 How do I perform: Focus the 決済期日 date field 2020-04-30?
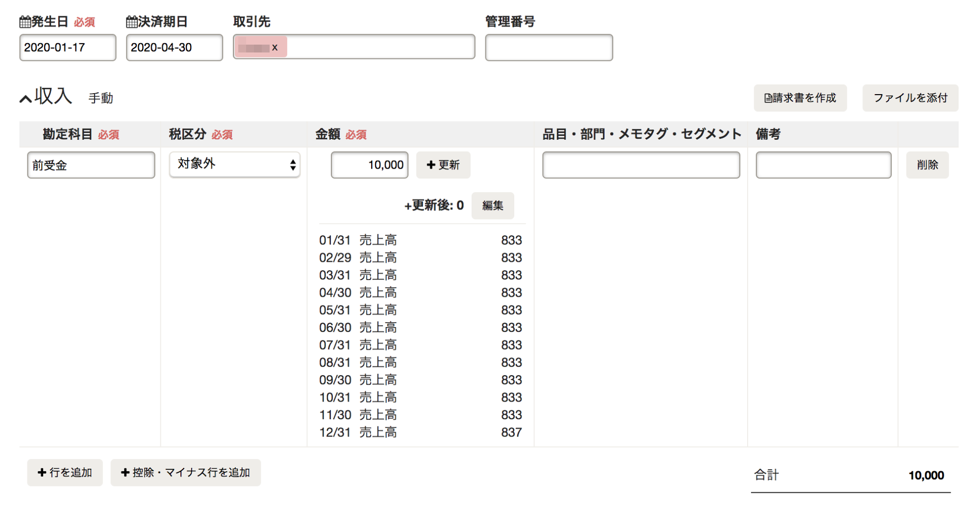[x=175, y=48]
